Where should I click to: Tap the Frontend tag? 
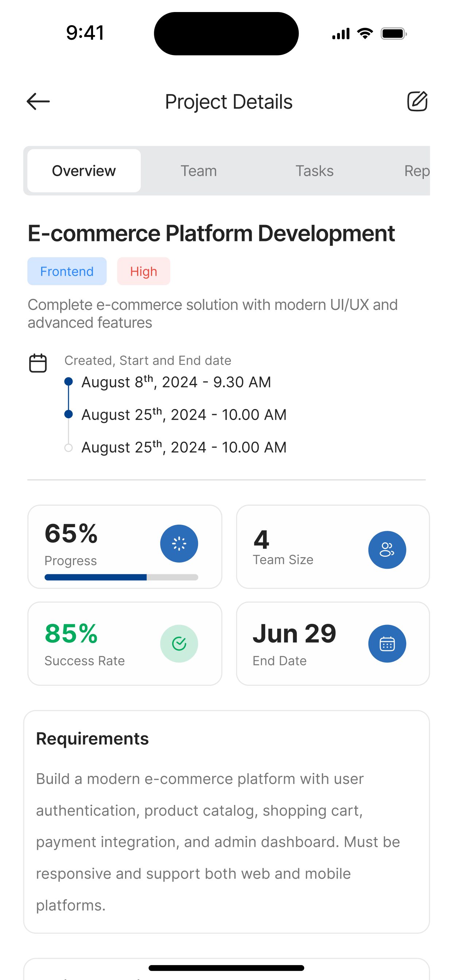click(x=67, y=271)
